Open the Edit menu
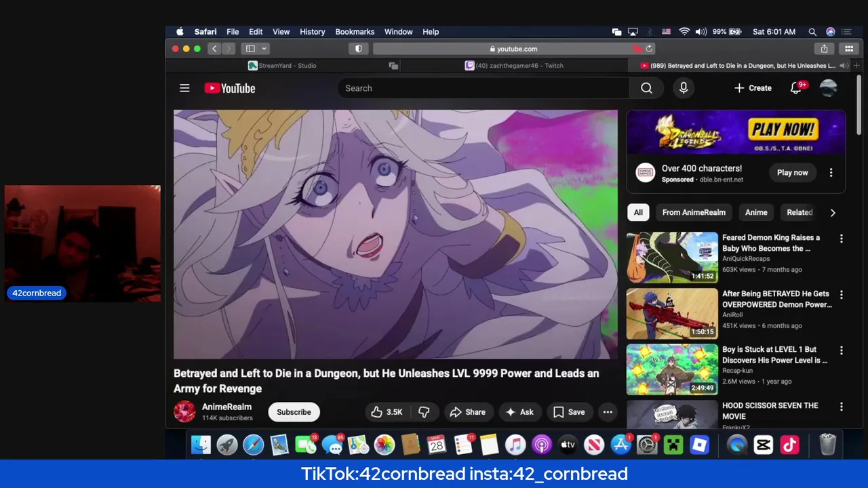 [256, 32]
